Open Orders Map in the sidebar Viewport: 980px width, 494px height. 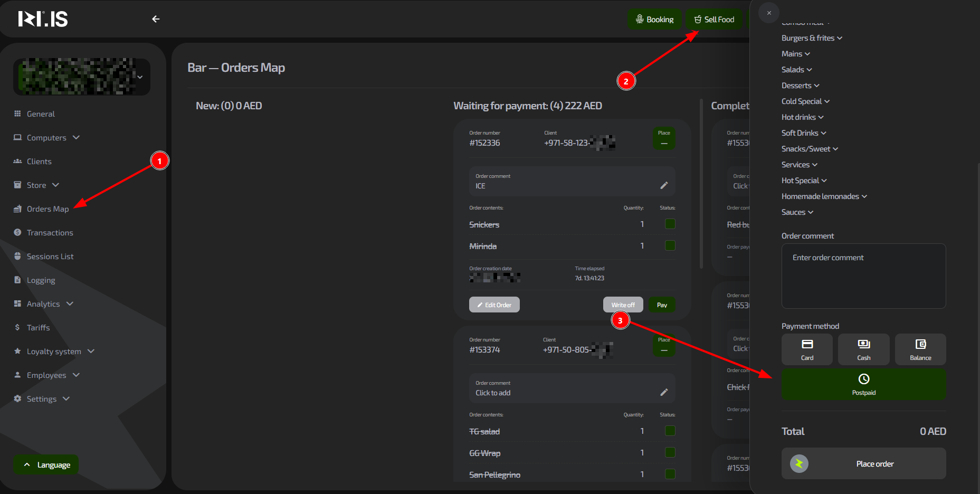47,209
